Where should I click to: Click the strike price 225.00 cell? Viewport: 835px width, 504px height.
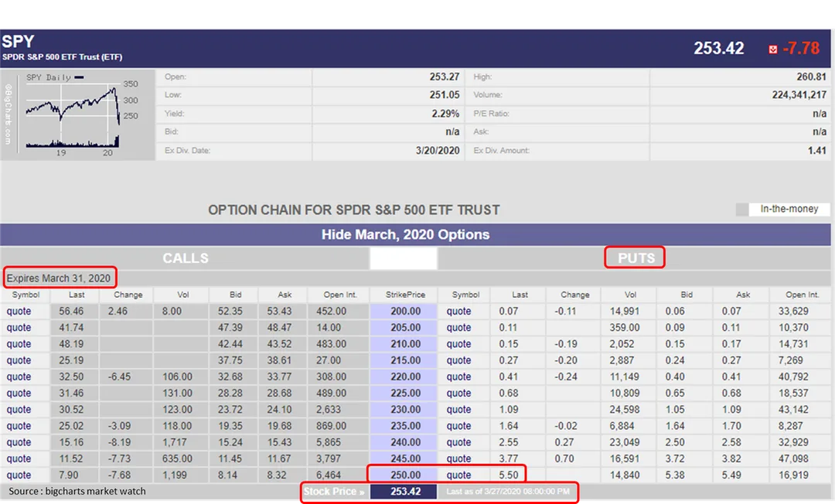(405, 393)
